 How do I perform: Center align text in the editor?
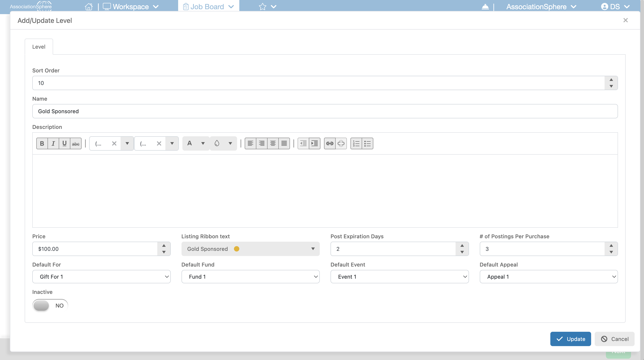[x=273, y=143]
